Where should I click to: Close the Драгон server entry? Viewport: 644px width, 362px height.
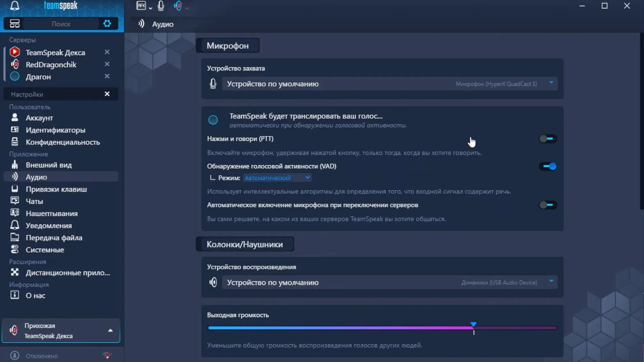click(107, 76)
